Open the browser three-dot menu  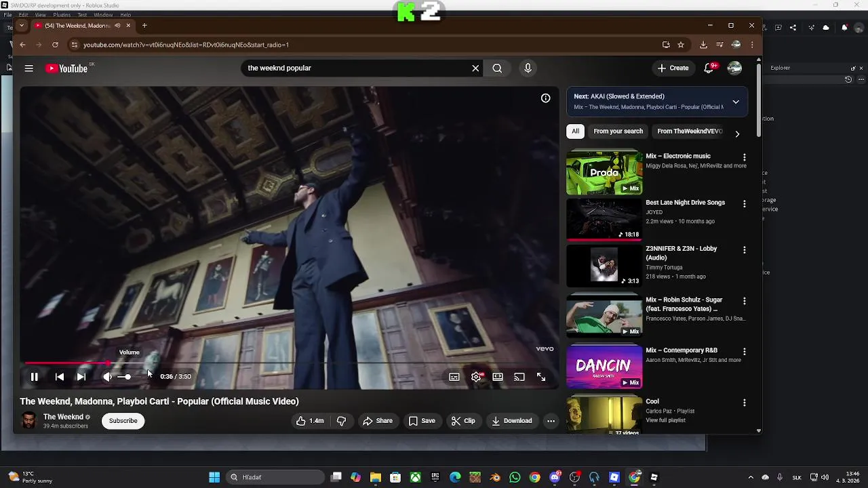(752, 45)
